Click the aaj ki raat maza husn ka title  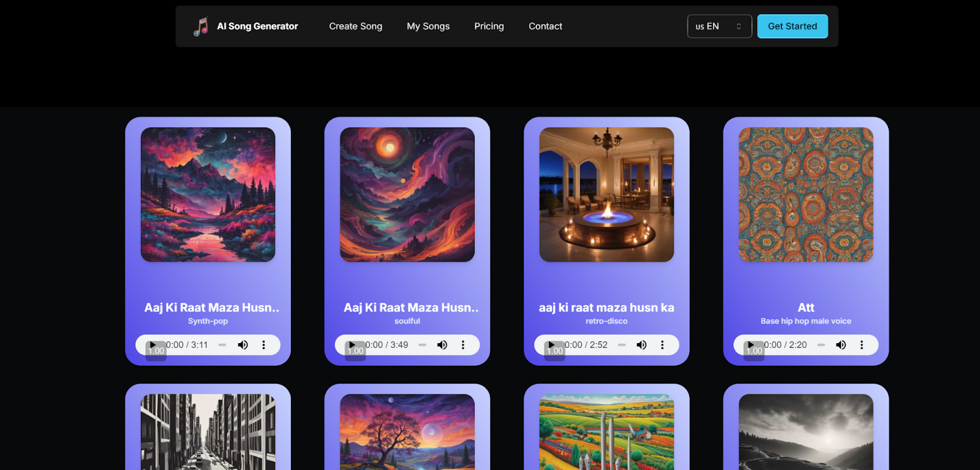[607, 308]
